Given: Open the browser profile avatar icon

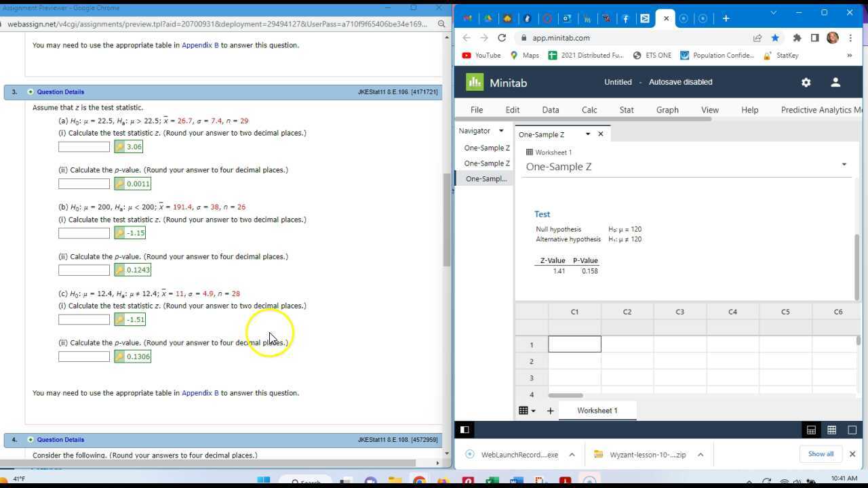Looking at the screenshot, I should click(833, 38).
